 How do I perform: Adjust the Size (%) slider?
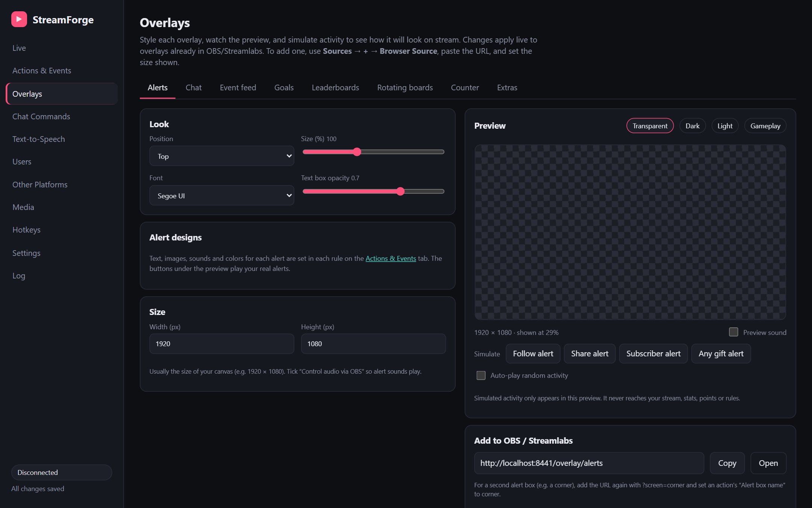[x=373, y=152]
